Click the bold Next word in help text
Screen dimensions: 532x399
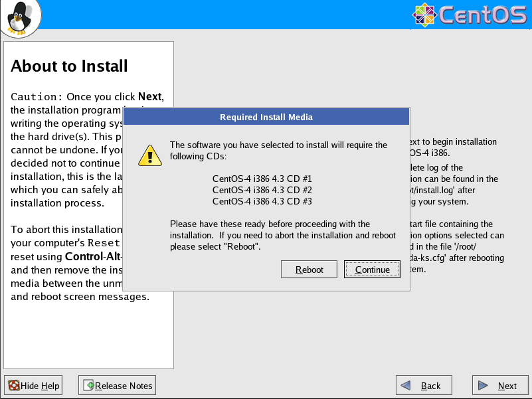coord(149,97)
